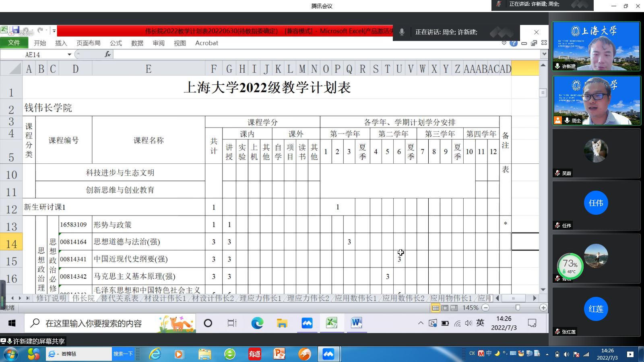This screenshot has width=644, height=362.
Task: Click the Tencent Meeting icon in the bottom taskbar
Action: [x=328, y=354]
